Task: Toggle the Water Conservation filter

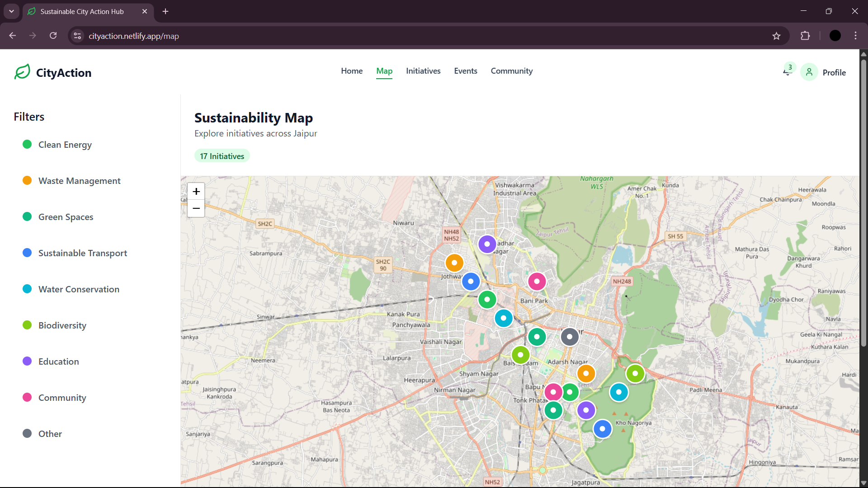Action: click(x=79, y=289)
